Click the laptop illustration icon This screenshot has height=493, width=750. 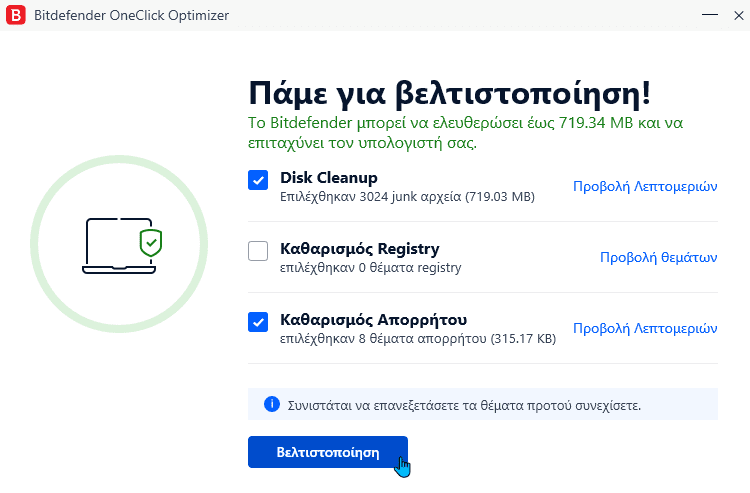tap(119, 246)
